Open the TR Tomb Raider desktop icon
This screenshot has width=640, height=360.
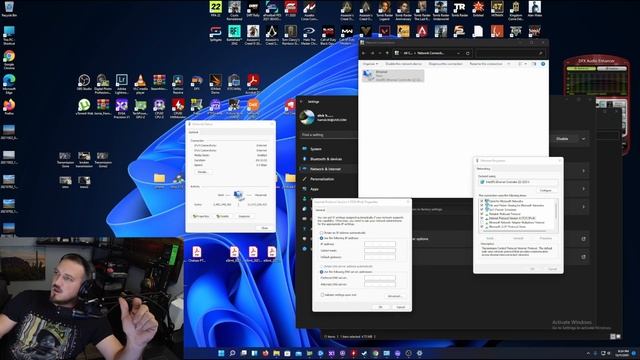pos(460,8)
